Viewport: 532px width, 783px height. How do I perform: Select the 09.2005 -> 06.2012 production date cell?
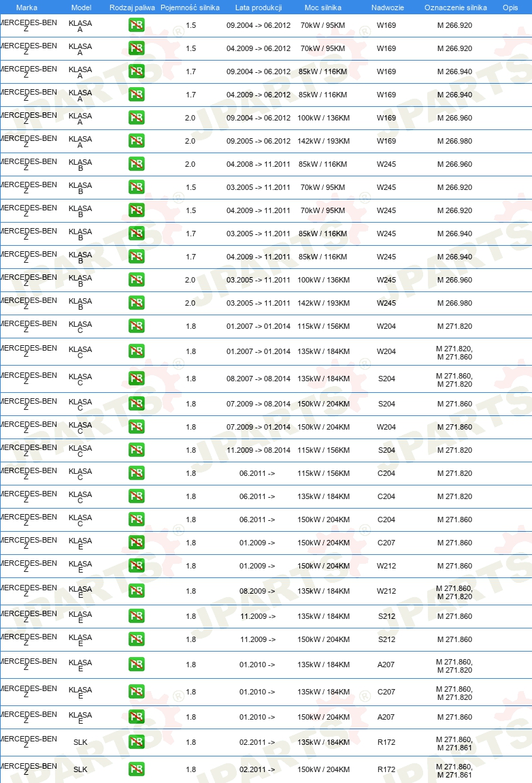tap(259, 141)
